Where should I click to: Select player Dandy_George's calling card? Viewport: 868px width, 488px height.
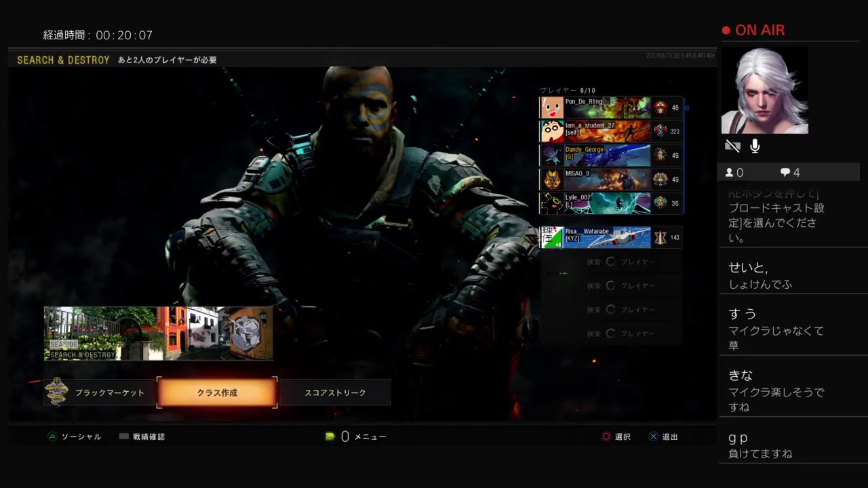(x=608, y=155)
